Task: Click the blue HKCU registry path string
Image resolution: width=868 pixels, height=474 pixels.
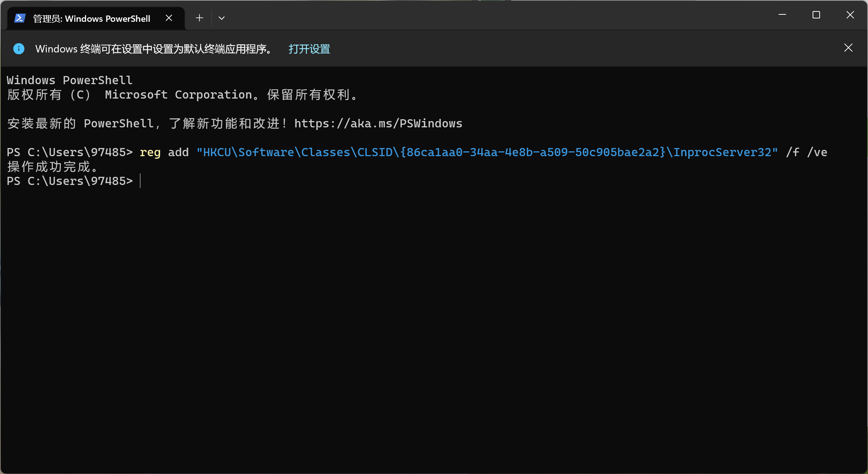Action: 487,152
